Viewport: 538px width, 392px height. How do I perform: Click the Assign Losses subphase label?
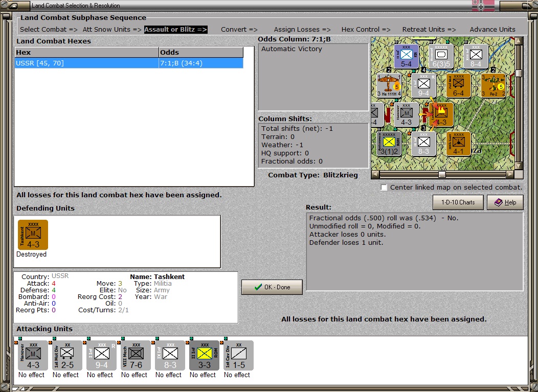tap(302, 30)
